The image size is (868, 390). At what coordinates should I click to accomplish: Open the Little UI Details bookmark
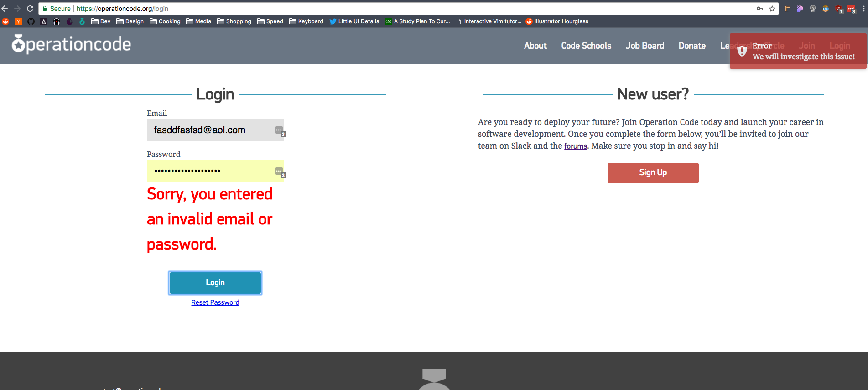tap(354, 21)
